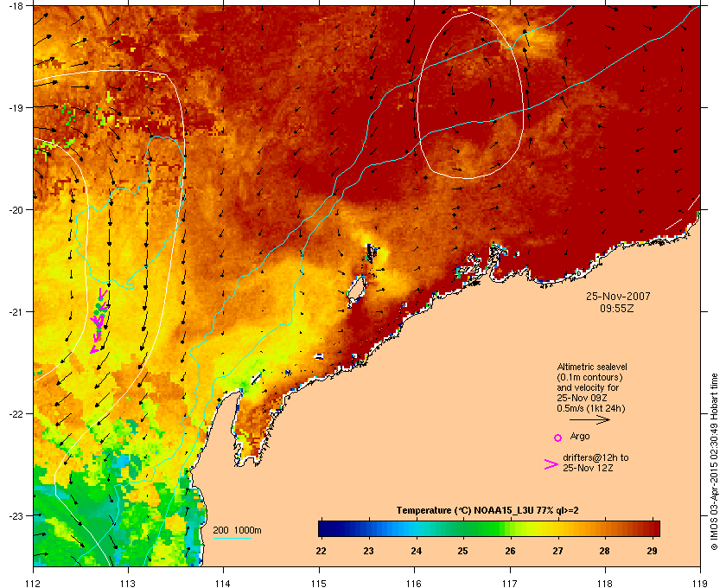Click the '0.5m/s (1kt 24h)' text
This screenshot has width=726, height=588.
click(591, 408)
